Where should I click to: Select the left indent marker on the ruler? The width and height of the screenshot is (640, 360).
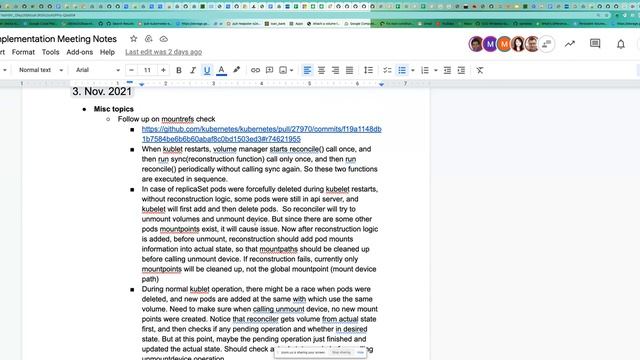coord(142,84)
